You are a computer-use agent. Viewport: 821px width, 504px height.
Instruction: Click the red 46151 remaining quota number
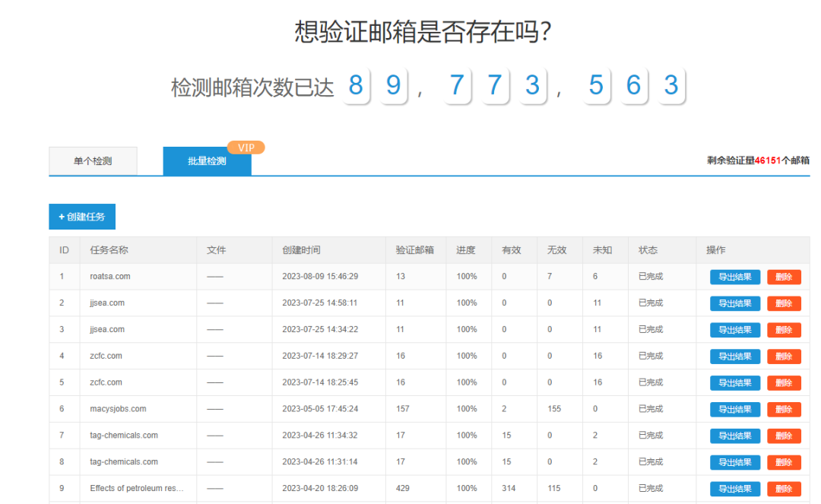click(x=768, y=160)
